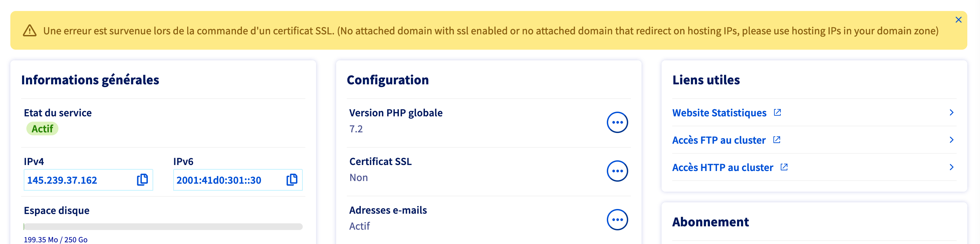
Task: Expand the Accès FTP au cluster chevron
Action: 951,140
